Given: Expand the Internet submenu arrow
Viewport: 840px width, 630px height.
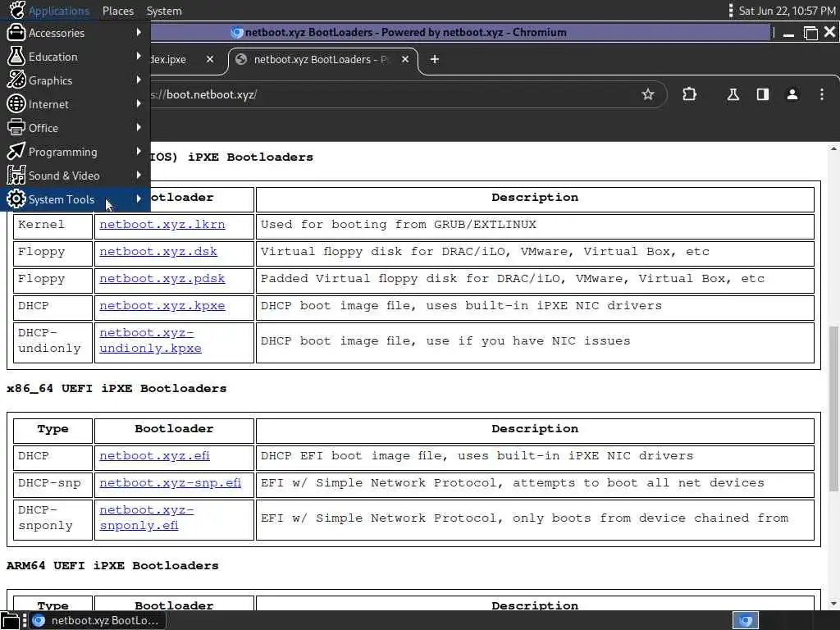Looking at the screenshot, I should tap(139, 103).
